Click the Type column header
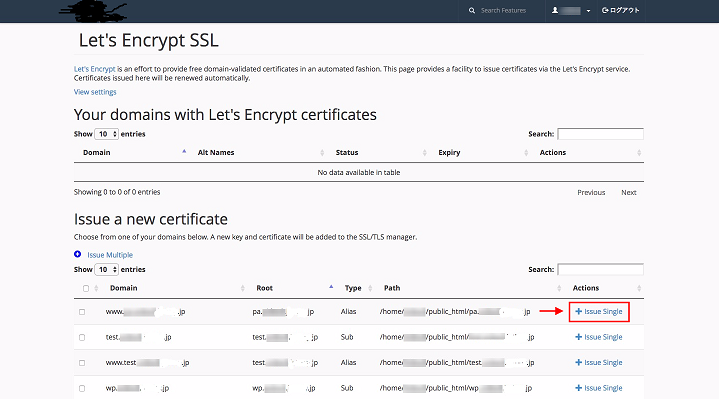 click(353, 288)
